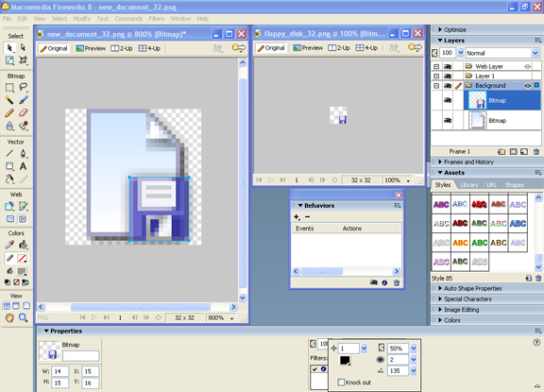544x392 pixels.
Task: Delete selected layer with Layers trash icon
Action: pyautogui.click(x=536, y=151)
